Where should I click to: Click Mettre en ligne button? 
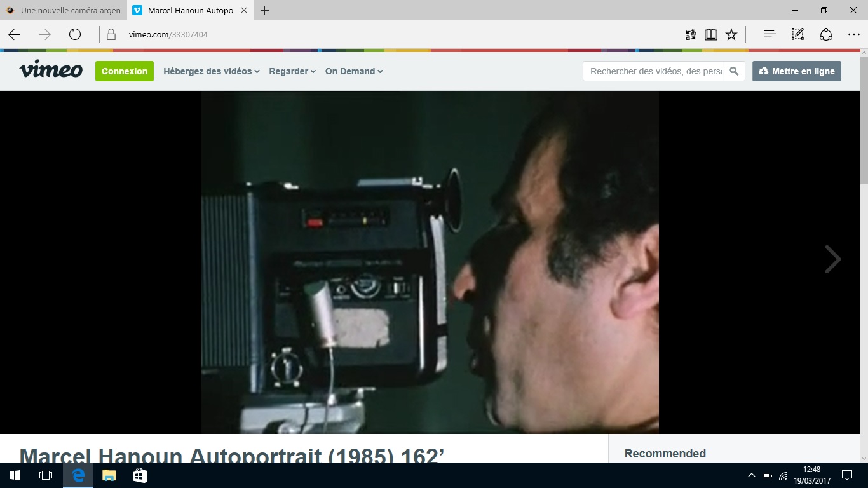coord(797,71)
